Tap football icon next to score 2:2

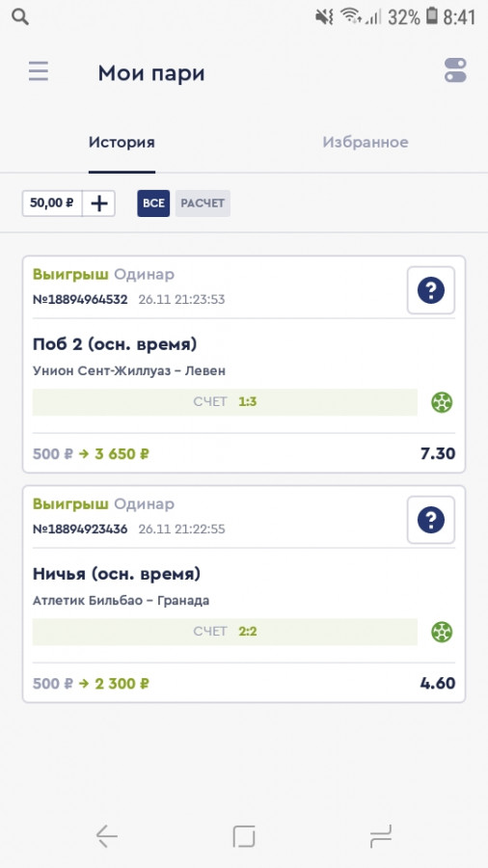(442, 632)
